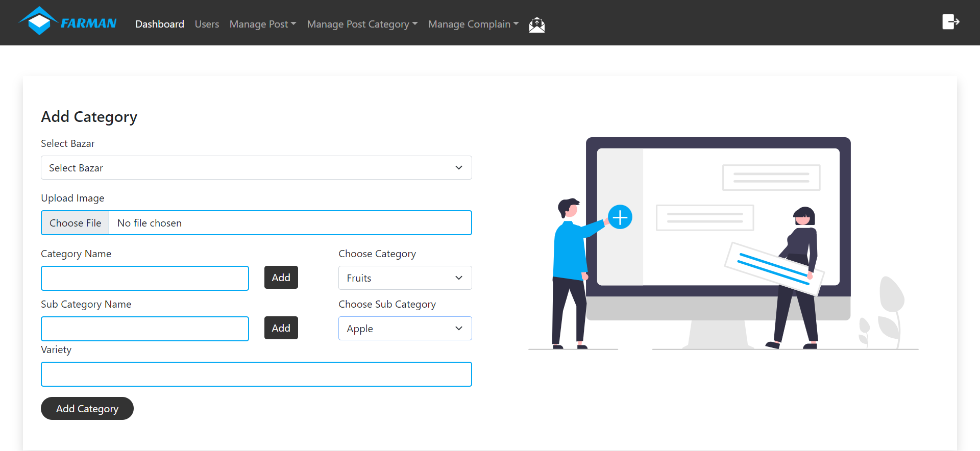Focus the Sub Category Name input field
980x451 pixels.
pos(145,329)
